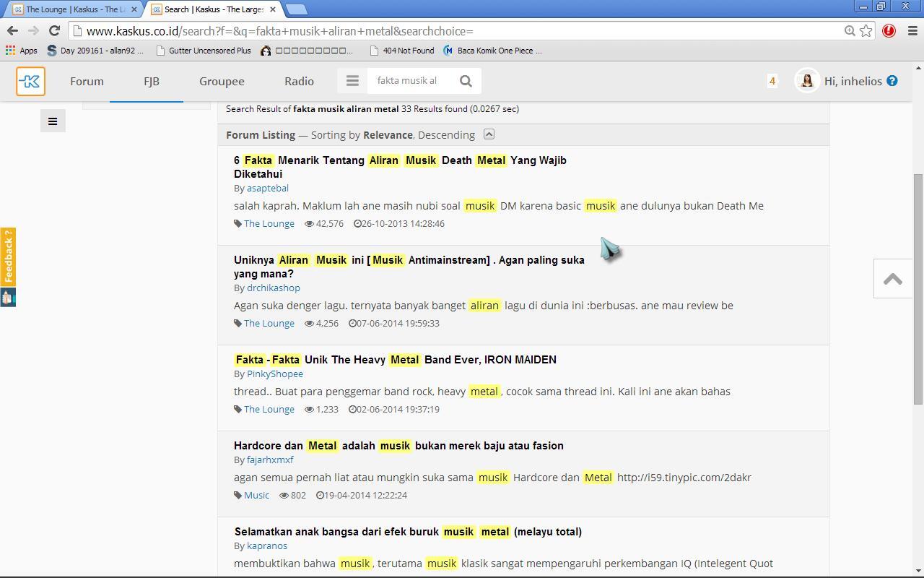The width and height of the screenshot is (924, 578).
Task: Open the Groupee menu
Action: tap(222, 81)
